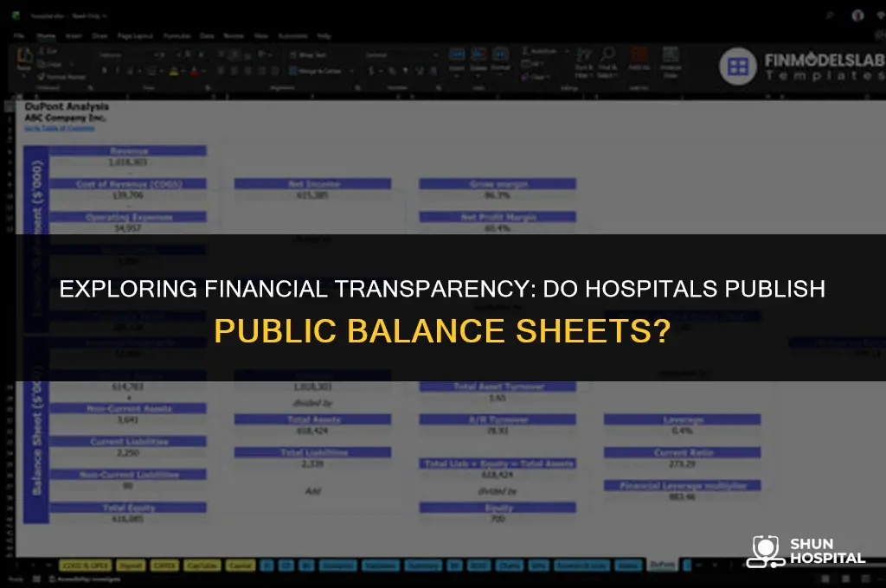Click the user account avatar
The height and width of the screenshot is (588, 886).
tap(857, 16)
